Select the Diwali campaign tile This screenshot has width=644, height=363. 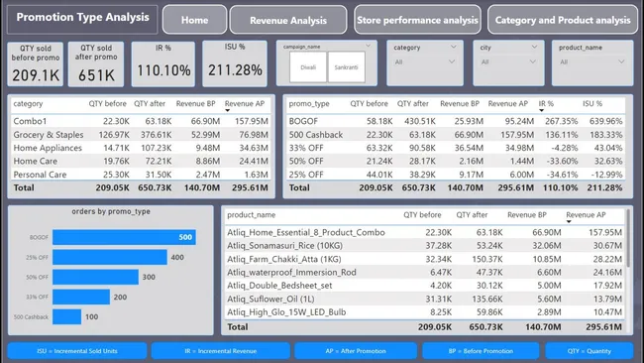(308, 67)
